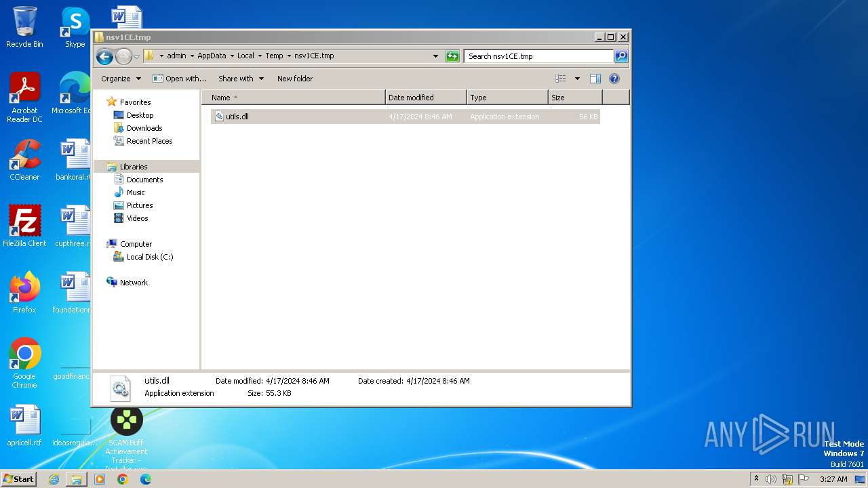The height and width of the screenshot is (488, 868).
Task: Select the utils.dll file
Action: [x=406, y=117]
